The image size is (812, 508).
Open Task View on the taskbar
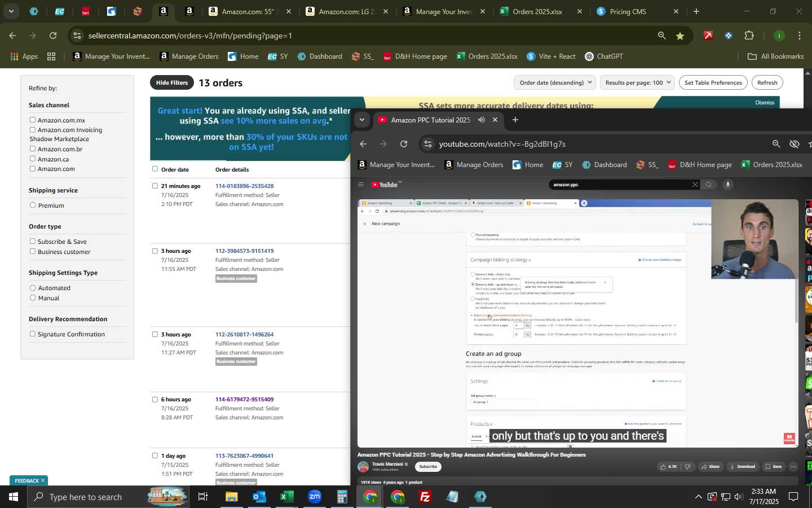coord(203,497)
